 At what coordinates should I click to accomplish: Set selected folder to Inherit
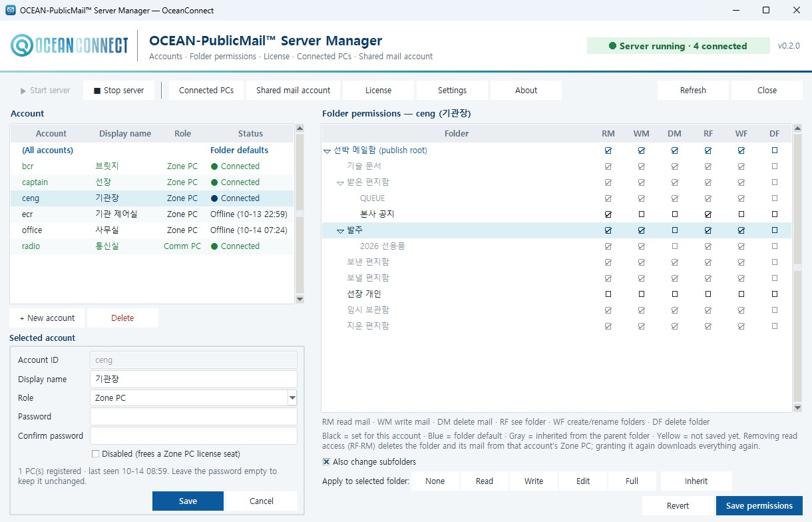pos(696,481)
